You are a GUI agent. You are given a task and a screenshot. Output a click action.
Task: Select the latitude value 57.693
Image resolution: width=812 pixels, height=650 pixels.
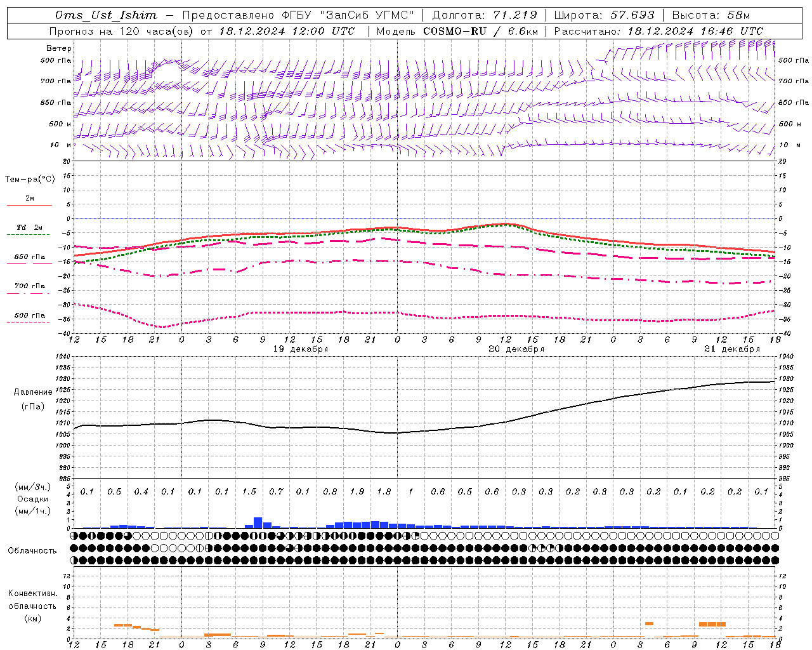pos(632,15)
